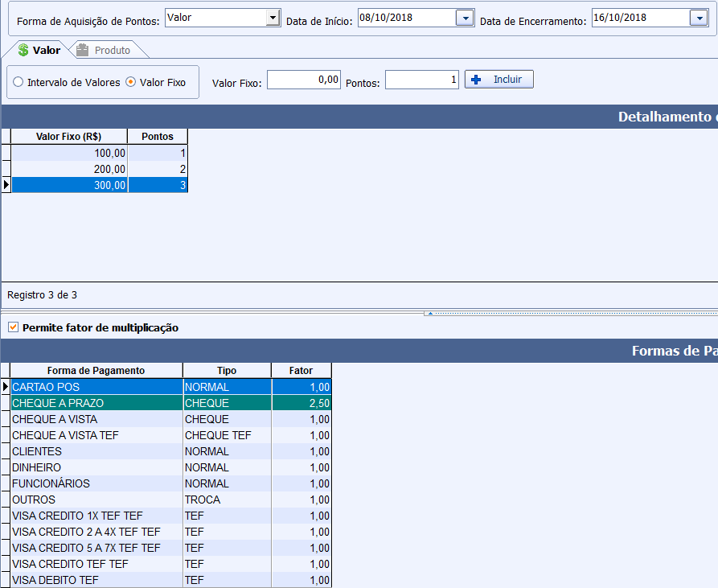Image resolution: width=718 pixels, height=588 pixels.
Task: Select the Intervalo de Valores radio option
Action: [18, 82]
